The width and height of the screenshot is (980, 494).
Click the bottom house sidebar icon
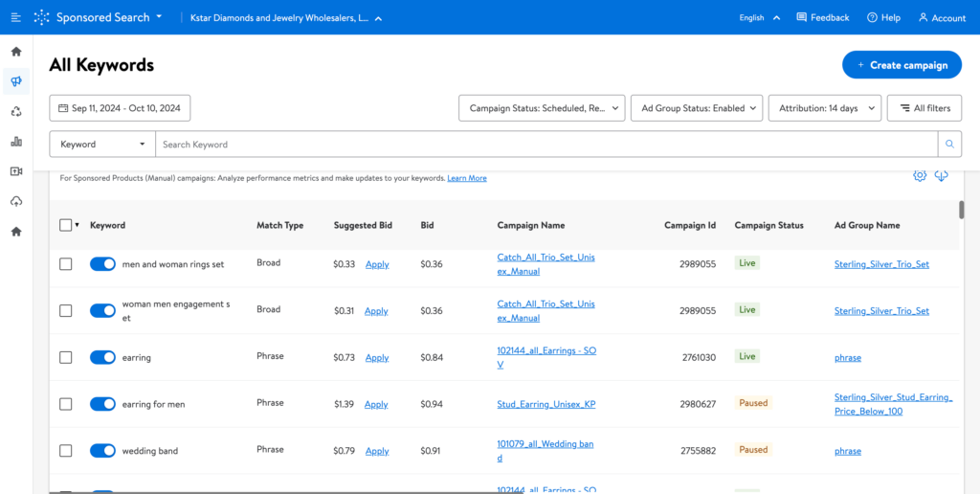(16, 232)
